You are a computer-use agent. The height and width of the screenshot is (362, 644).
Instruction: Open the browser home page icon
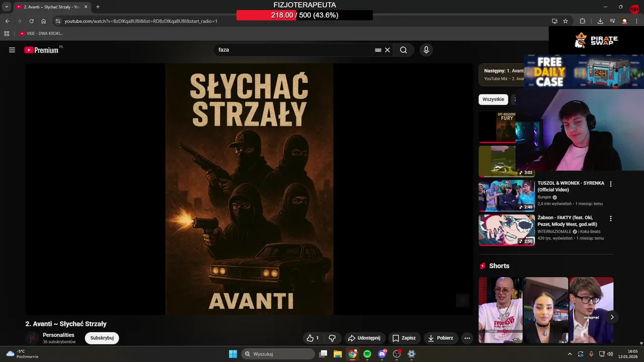point(43,21)
